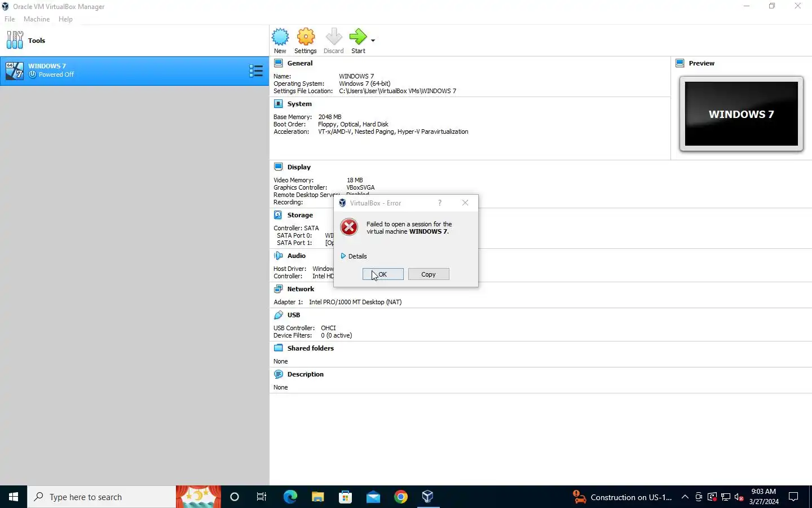The height and width of the screenshot is (508, 812).
Task: Open the File menu
Action: [10, 19]
